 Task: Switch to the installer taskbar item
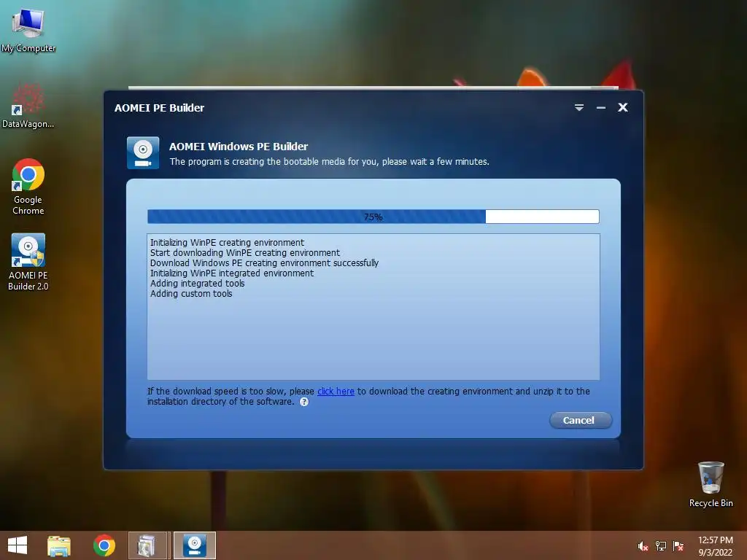pos(147,545)
